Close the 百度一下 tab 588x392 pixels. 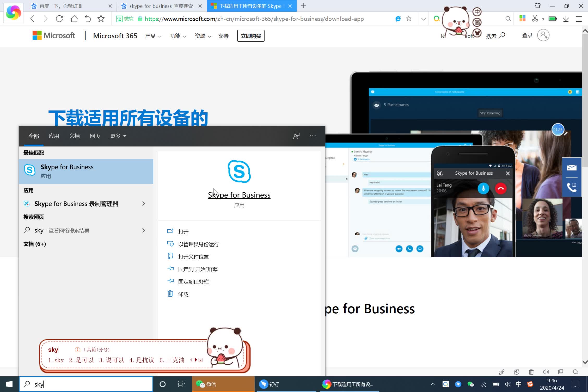[x=110, y=6]
